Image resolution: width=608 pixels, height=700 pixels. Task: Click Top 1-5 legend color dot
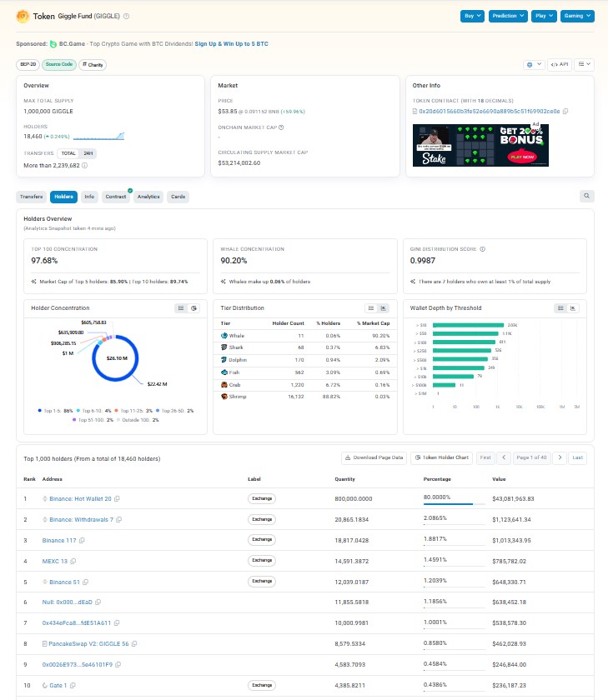40,411
